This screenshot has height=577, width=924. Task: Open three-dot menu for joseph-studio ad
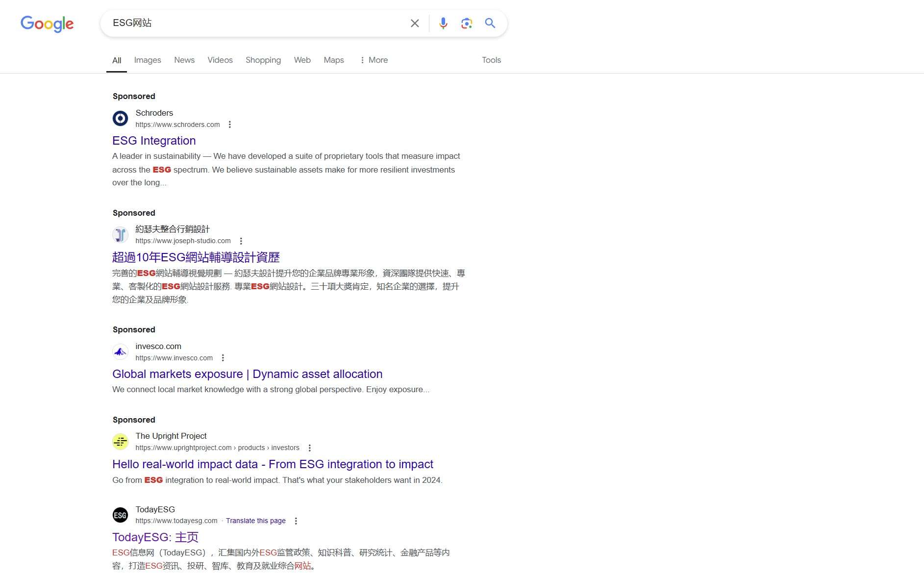[241, 241]
